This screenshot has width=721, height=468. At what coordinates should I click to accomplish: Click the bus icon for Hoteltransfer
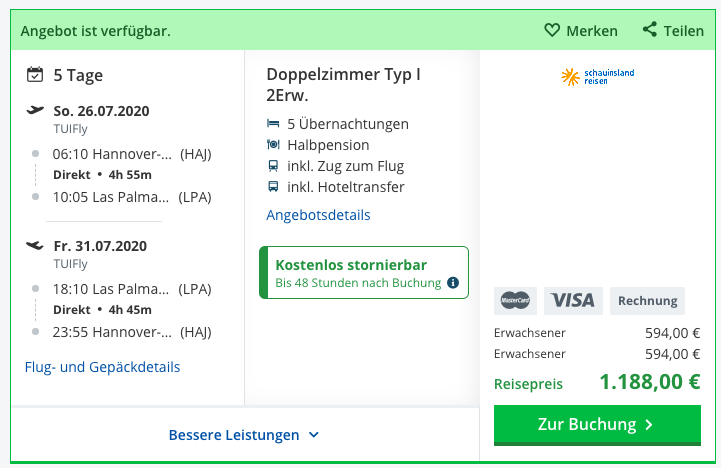273,187
